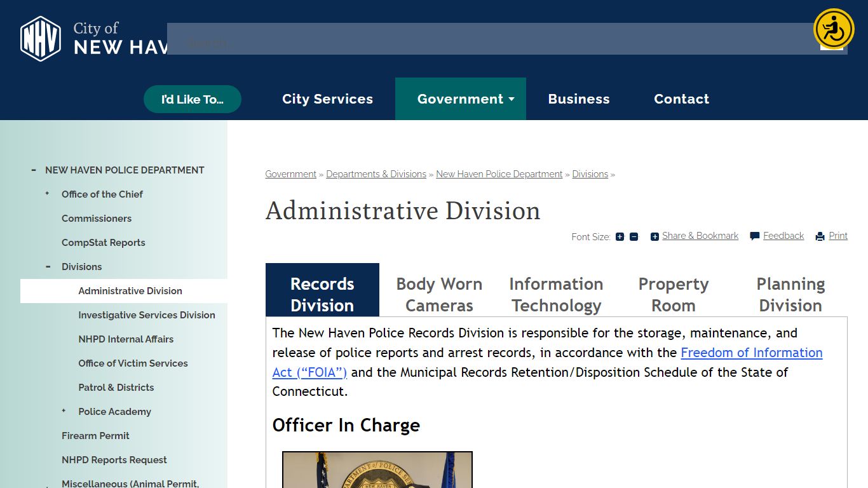Screen dimensions: 868x488
Task: Open the accessibility wheelchair icon menu
Action: [834, 29]
